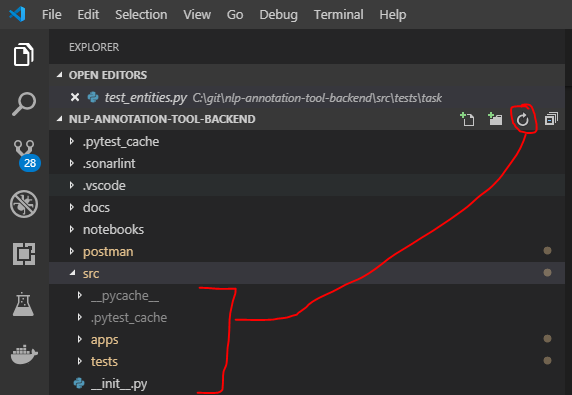572x395 pixels.
Task: Collapse the src folder arrow
Action: pos(73,273)
